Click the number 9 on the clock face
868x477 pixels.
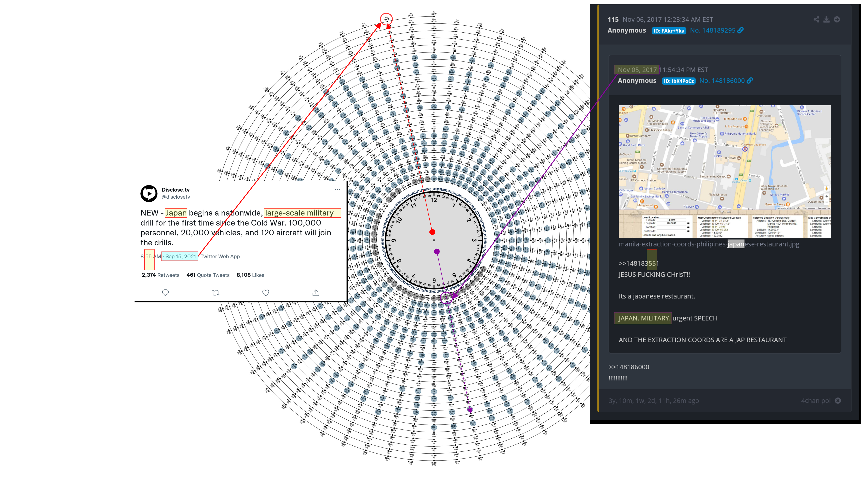394,240
